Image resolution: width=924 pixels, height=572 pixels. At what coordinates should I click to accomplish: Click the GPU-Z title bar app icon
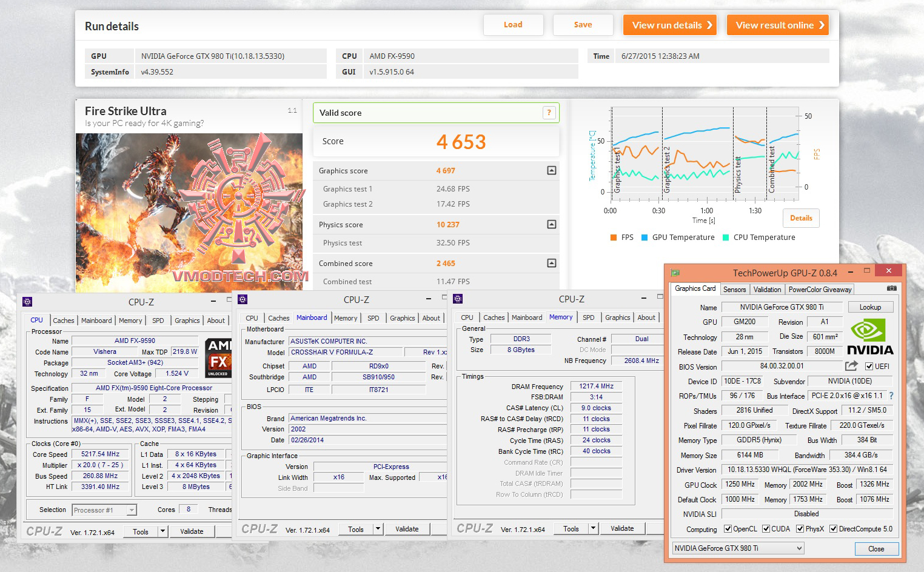coord(675,273)
